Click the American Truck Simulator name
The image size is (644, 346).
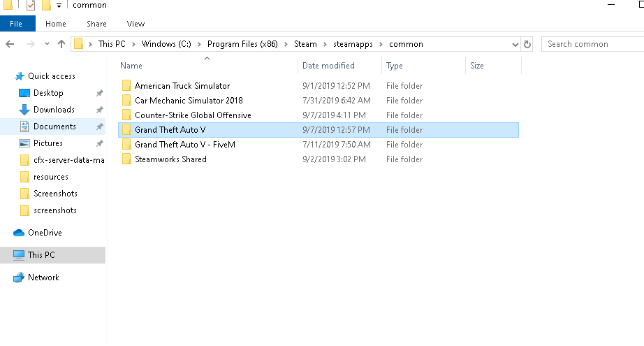pos(182,86)
